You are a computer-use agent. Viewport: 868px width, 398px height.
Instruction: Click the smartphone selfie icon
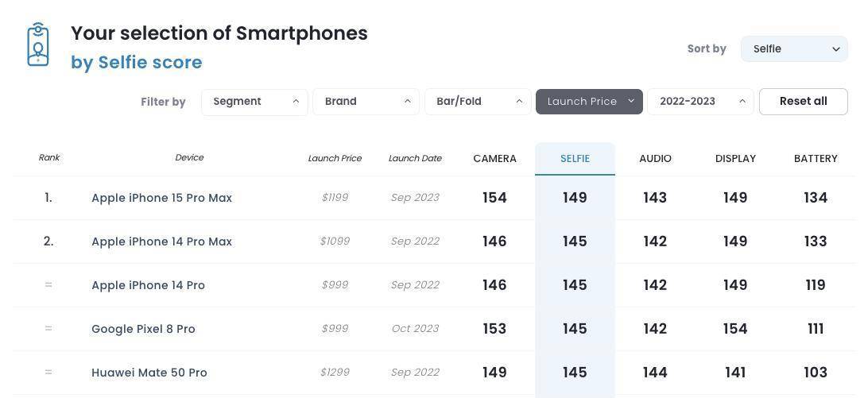[37, 44]
